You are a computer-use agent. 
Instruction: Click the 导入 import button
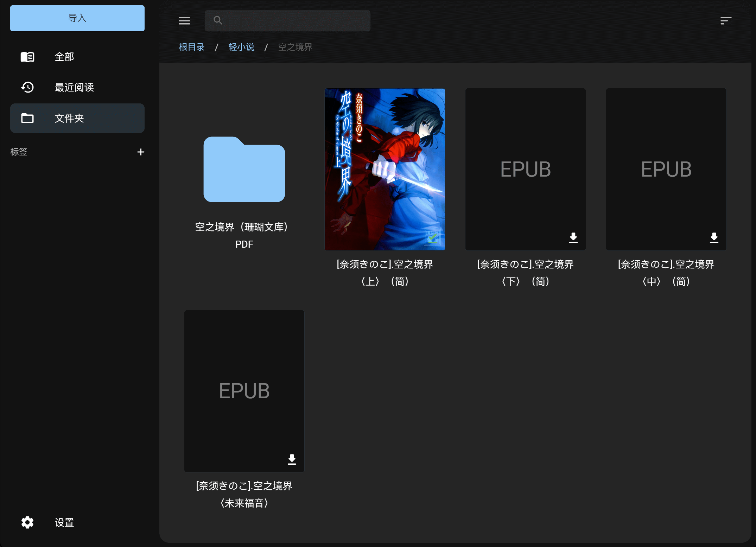[x=77, y=18]
